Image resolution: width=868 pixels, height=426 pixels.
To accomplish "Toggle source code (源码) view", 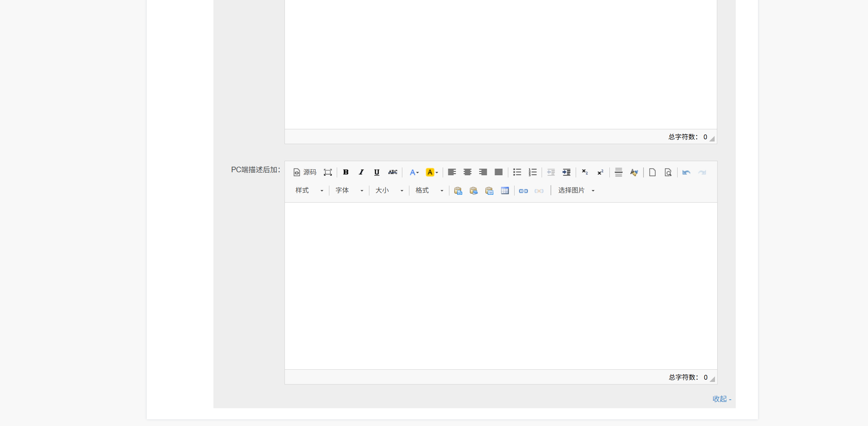I will [305, 172].
